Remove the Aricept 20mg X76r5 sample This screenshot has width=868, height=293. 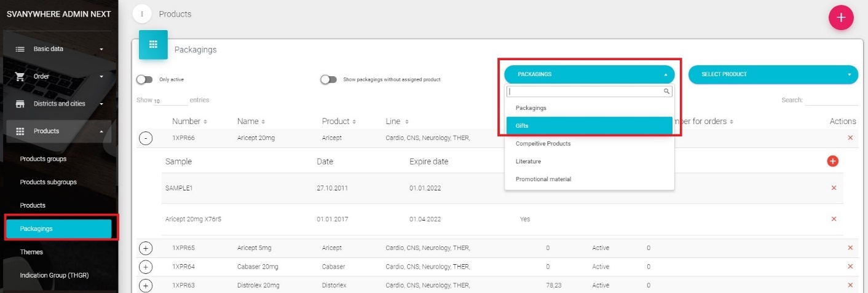click(834, 219)
